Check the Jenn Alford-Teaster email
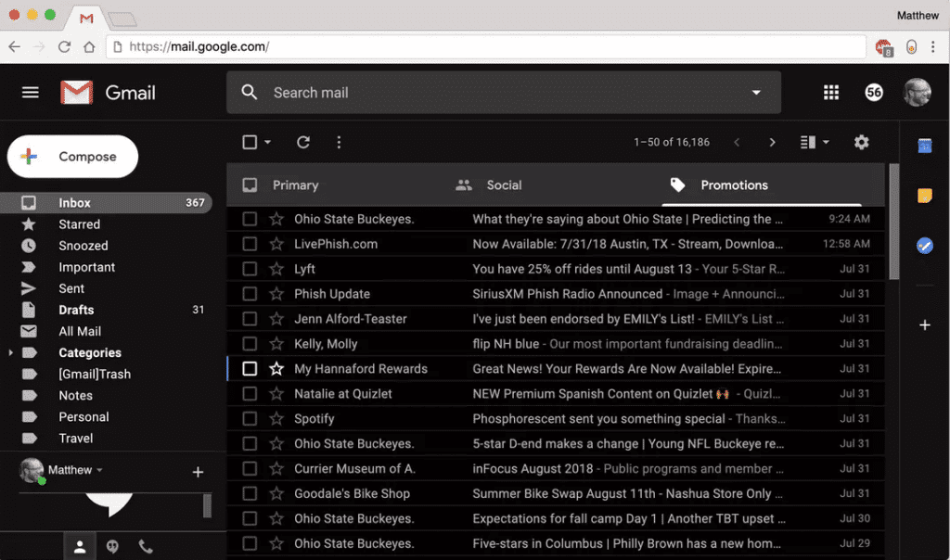This screenshot has height=560, width=950. 250,318
